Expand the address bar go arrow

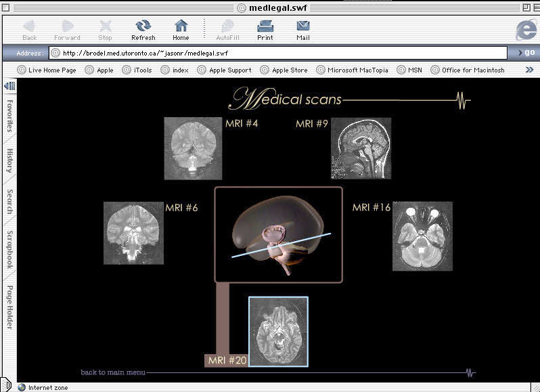[520, 53]
